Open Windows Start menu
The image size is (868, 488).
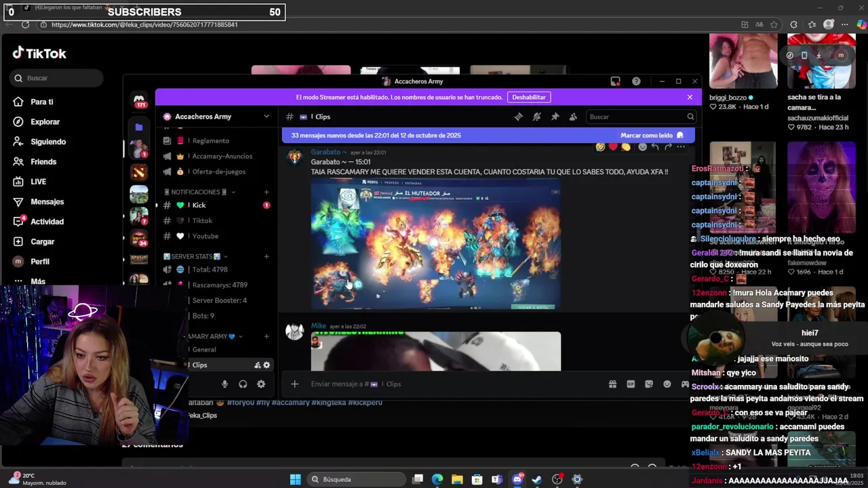[x=295, y=479]
